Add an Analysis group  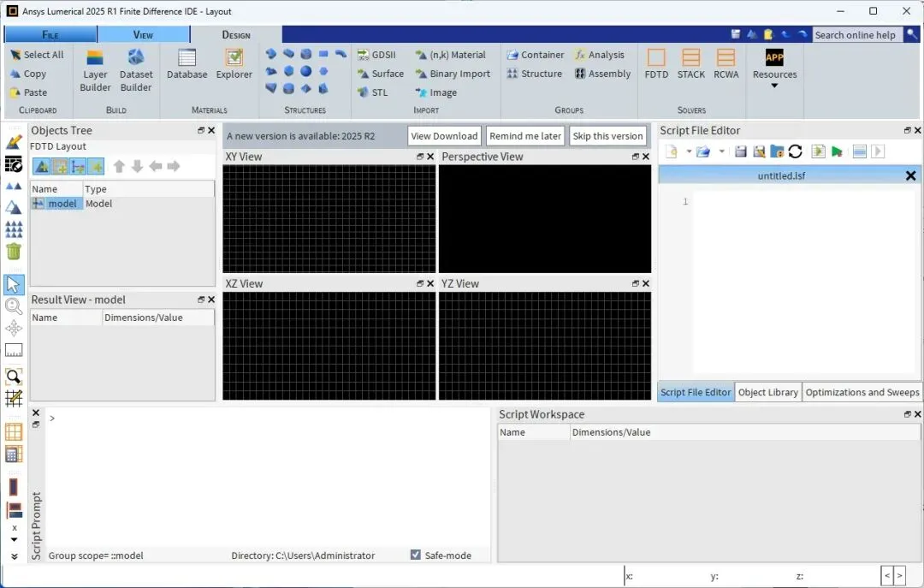point(599,55)
